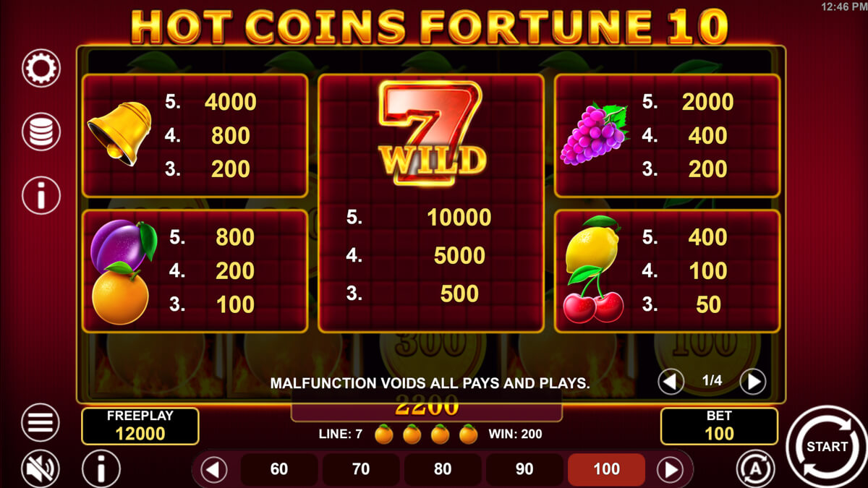Show lower bet values with left arrow
Screen dimensions: 868x488
pyautogui.click(x=213, y=470)
